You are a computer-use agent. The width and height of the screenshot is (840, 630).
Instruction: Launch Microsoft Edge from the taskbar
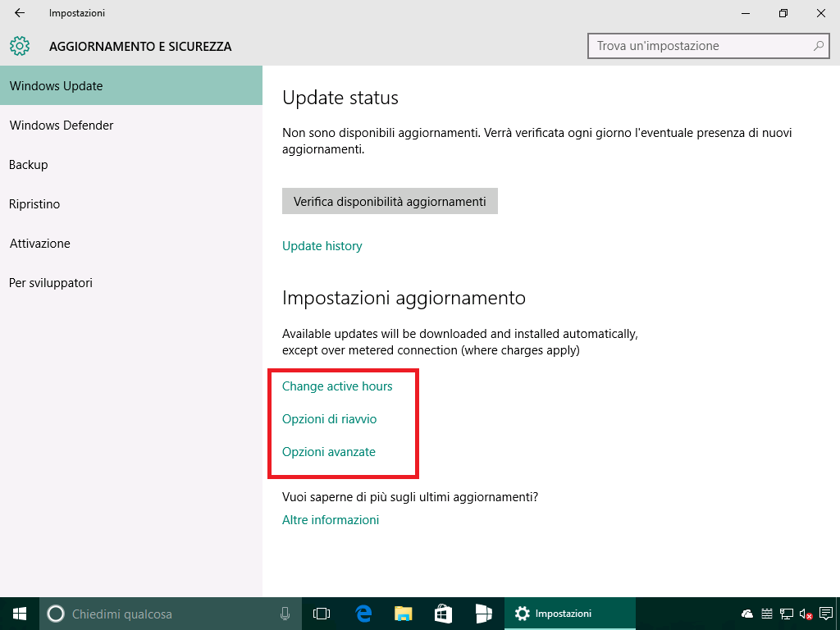click(363, 614)
